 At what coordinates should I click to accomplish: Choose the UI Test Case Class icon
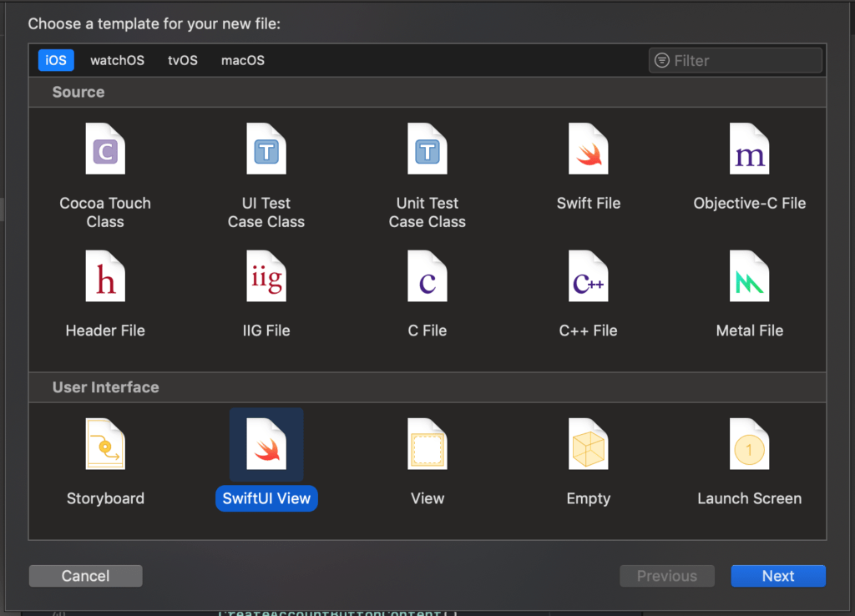tap(266, 149)
